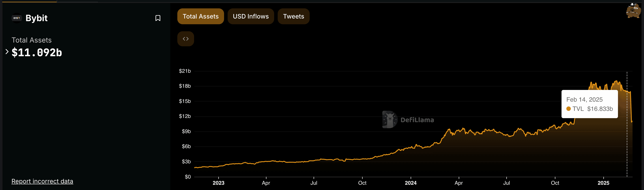This screenshot has width=644, height=190.
Task: Click the embed chart code icon
Action: click(185, 39)
